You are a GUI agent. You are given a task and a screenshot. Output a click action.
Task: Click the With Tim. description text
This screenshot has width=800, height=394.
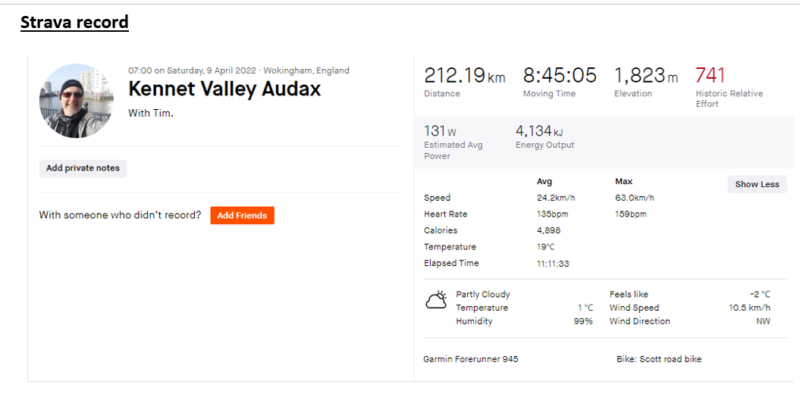point(151,113)
